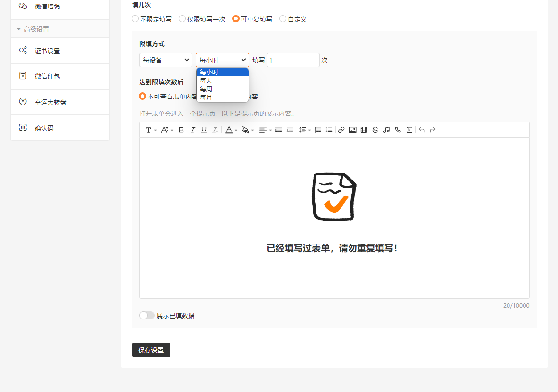558x392 pixels.
Task: Insert a video with the film icon
Action: click(364, 130)
